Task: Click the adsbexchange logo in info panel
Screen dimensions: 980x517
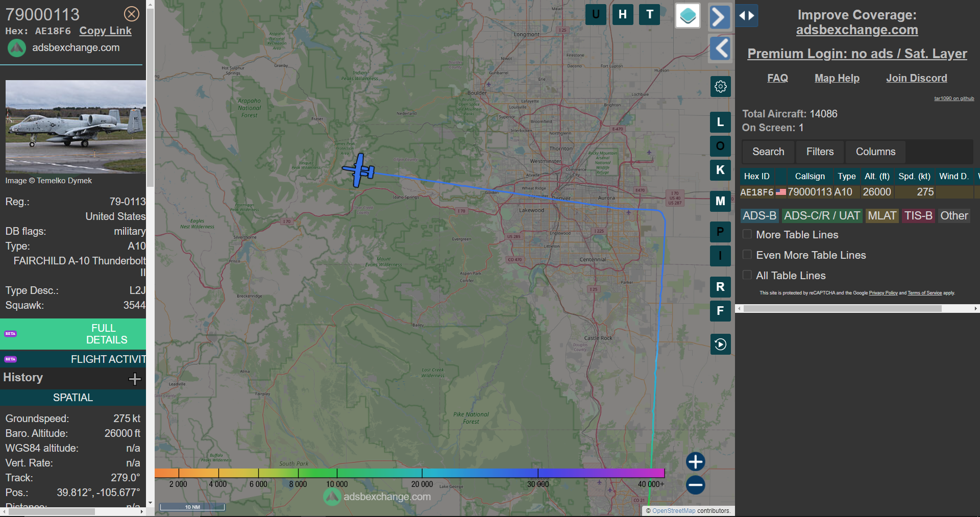Action: 16,48
